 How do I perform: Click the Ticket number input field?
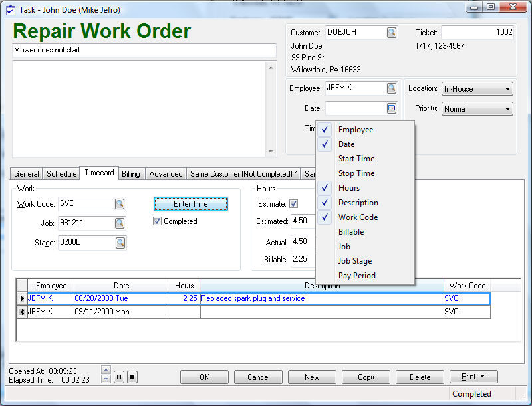pyautogui.click(x=477, y=33)
